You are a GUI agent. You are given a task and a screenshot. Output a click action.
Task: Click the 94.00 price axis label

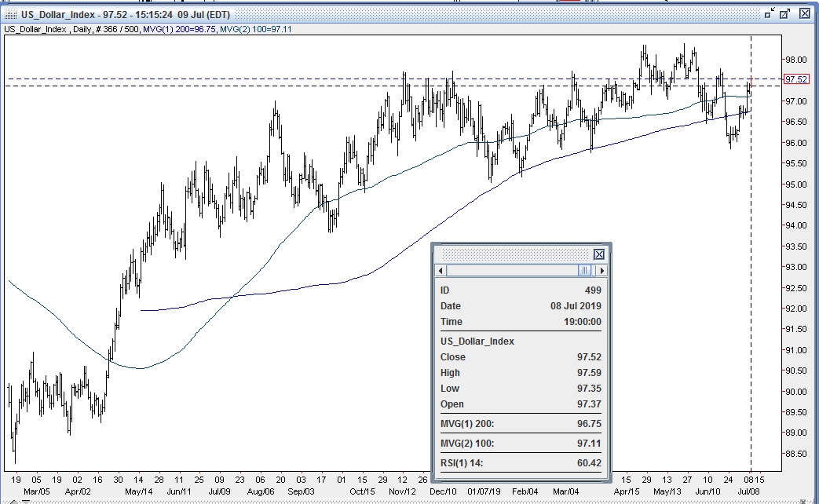(796, 225)
